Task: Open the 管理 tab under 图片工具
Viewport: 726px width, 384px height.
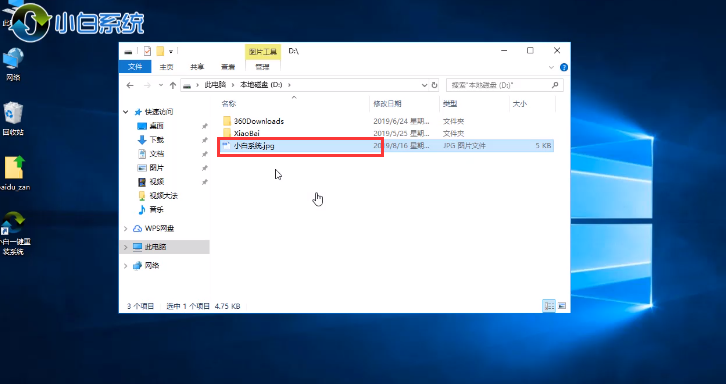Action: (x=263, y=67)
